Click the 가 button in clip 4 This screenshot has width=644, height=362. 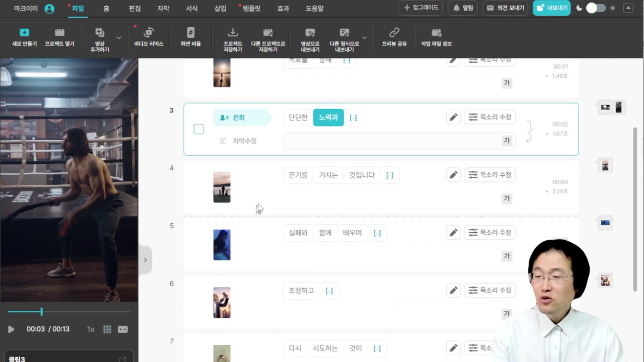coord(506,198)
